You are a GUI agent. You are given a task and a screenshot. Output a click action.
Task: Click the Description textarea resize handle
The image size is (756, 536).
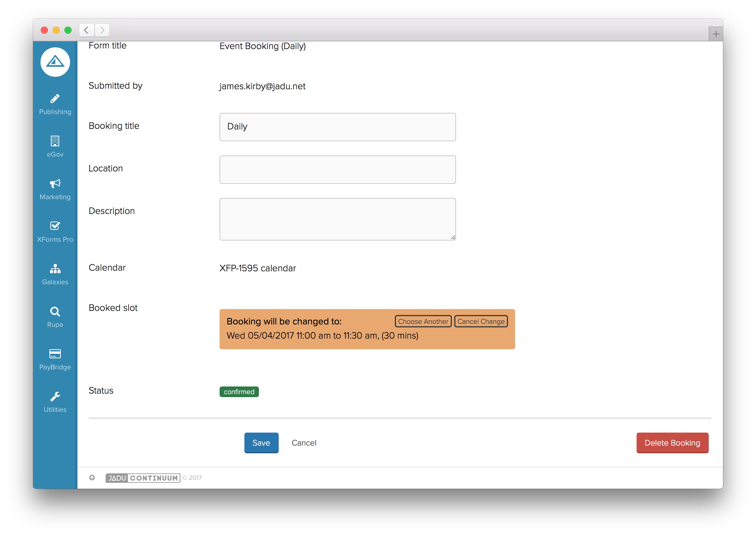click(x=453, y=237)
